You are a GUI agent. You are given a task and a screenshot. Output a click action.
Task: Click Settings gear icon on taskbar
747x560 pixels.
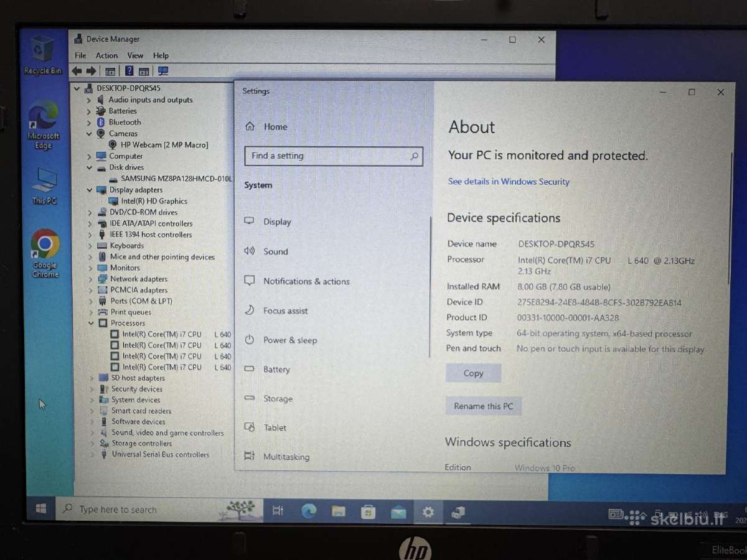point(428,512)
